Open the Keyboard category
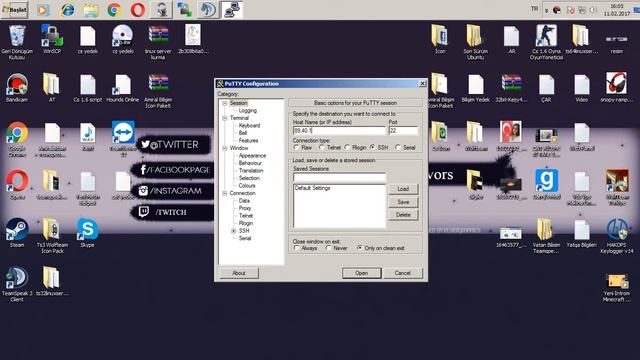Image resolution: width=640 pixels, height=360 pixels. click(x=249, y=126)
